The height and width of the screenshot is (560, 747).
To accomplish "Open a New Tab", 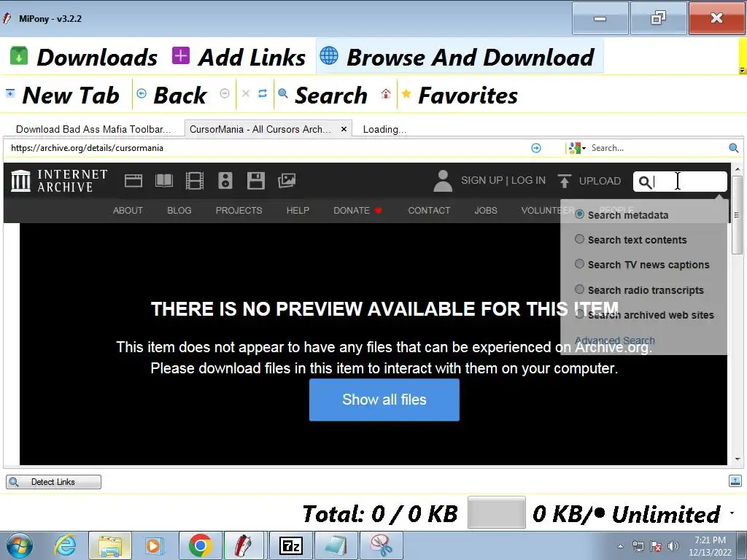I will pos(62,95).
